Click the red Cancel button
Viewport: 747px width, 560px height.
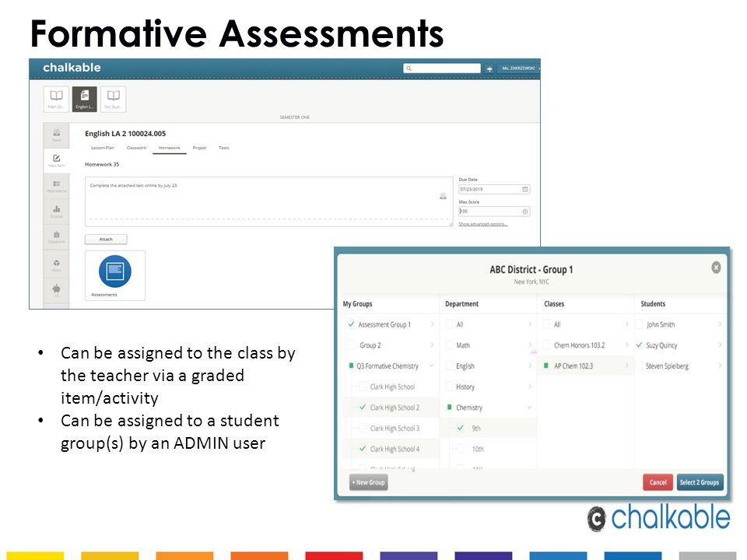point(658,482)
